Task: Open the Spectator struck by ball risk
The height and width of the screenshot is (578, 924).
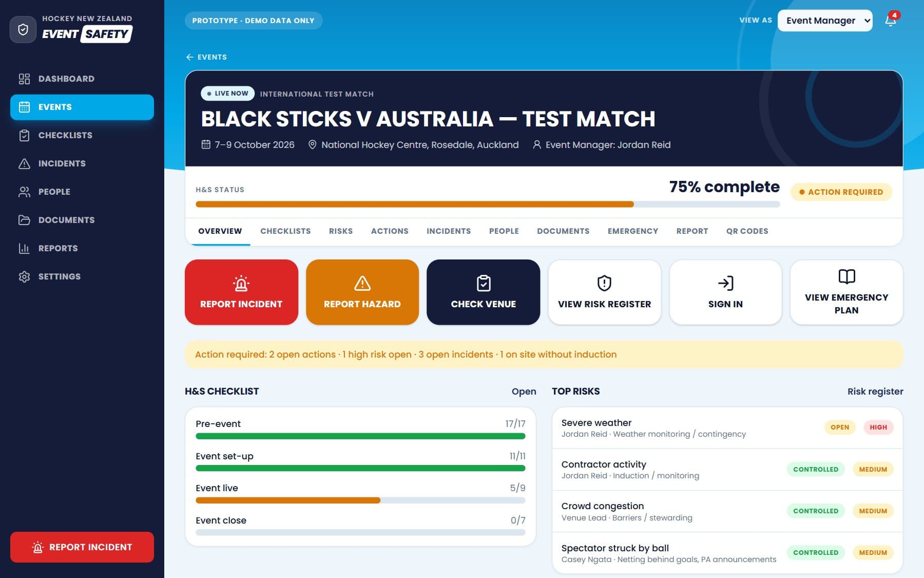Action: (727, 553)
